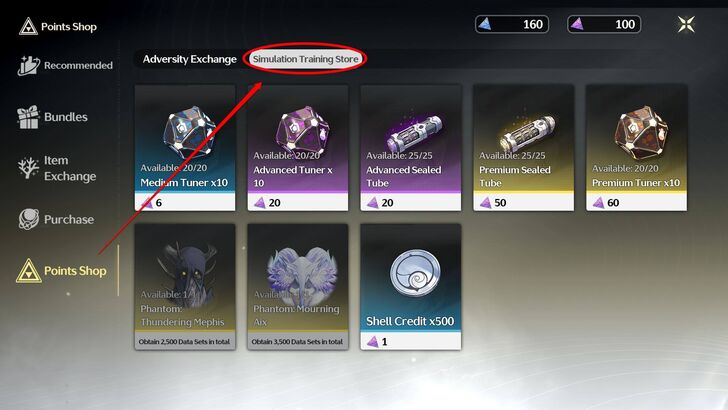Click the blue crystal currency counter showing 160

512,24
